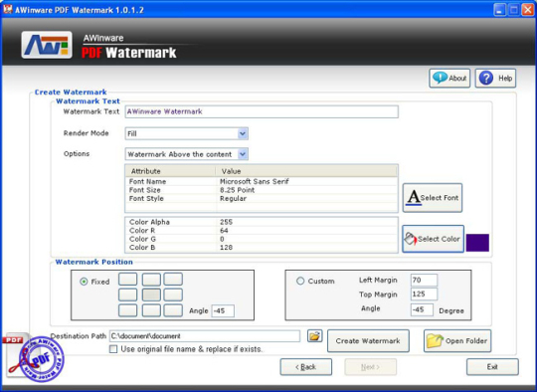Image resolution: width=537 pixels, height=392 pixels.
Task: Click the Exit button
Action: click(492, 367)
